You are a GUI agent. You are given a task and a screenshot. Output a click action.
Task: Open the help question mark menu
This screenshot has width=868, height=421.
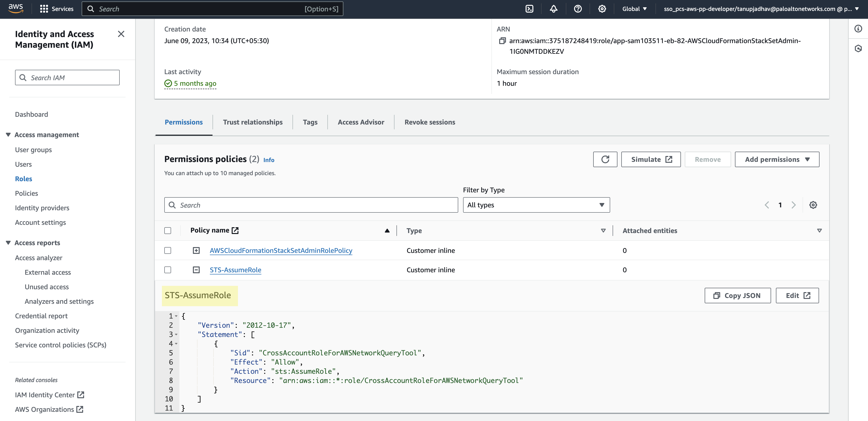[x=578, y=9]
